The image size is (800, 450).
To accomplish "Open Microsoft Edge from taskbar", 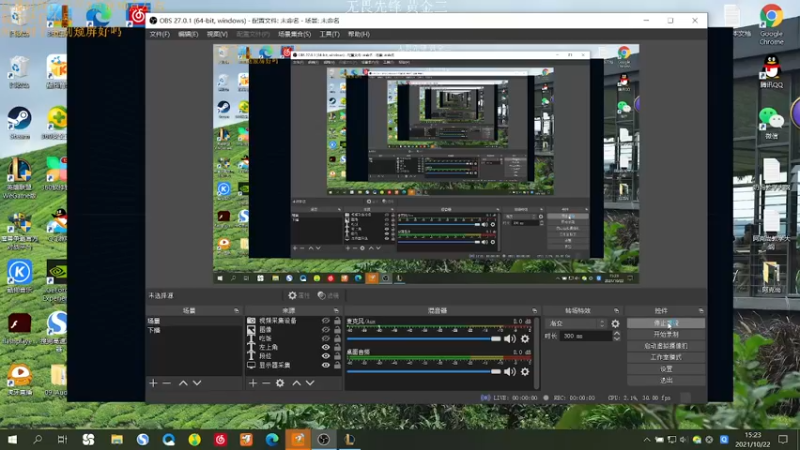I will (x=272, y=439).
